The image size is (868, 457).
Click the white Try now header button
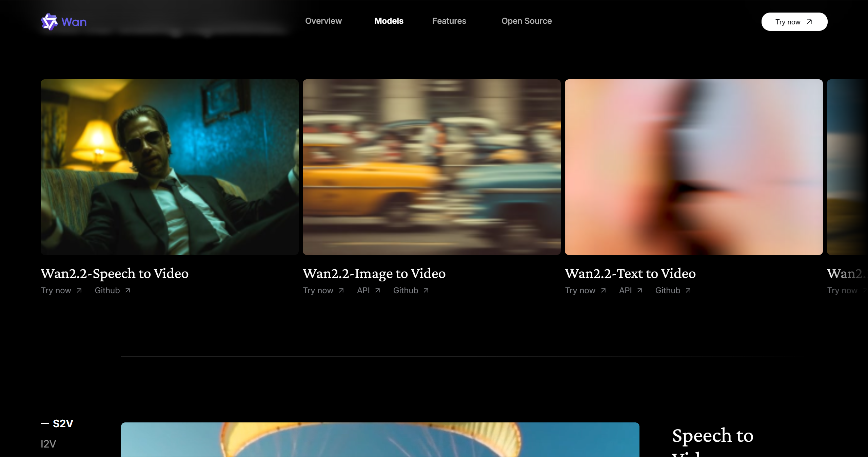[794, 22]
